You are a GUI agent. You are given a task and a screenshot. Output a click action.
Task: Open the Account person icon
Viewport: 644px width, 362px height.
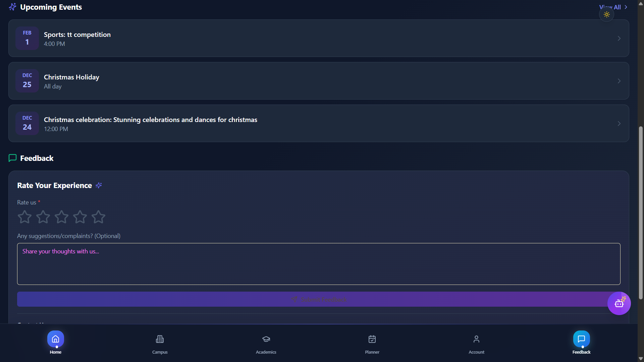pyautogui.click(x=476, y=339)
